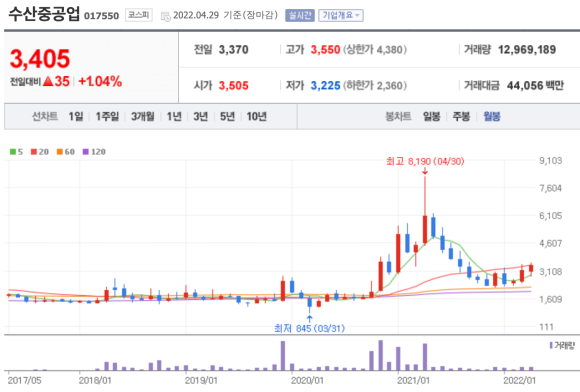Open the 기업개요 dropdown
This screenshot has width=580, height=392.
[341, 15]
